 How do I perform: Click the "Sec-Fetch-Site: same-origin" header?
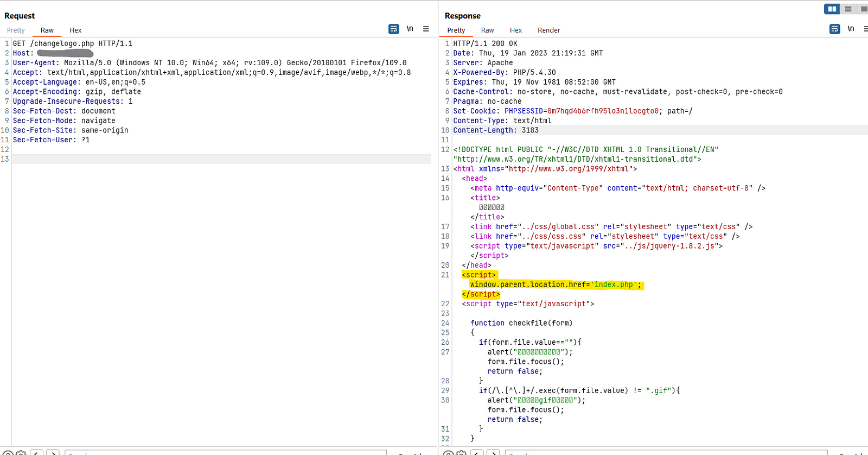click(x=71, y=130)
